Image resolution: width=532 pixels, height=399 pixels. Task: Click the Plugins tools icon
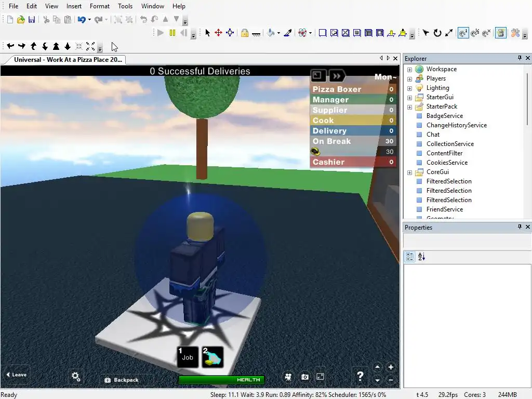(515, 33)
